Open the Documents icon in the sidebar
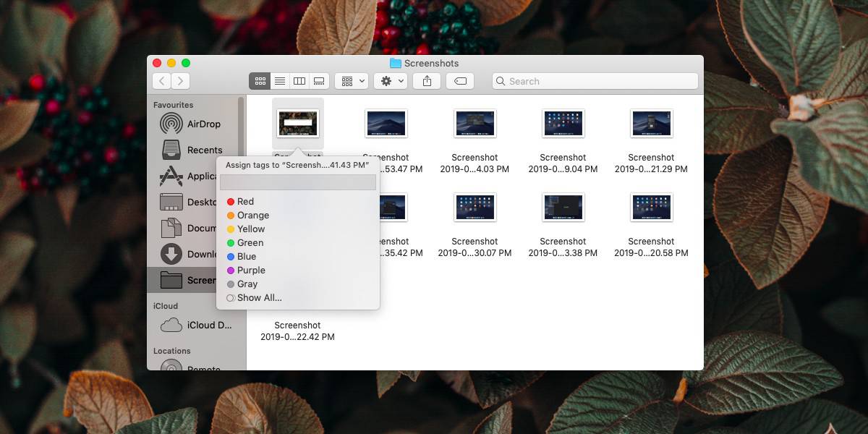The height and width of the screenshot is (434, 868). click(171, 228)
